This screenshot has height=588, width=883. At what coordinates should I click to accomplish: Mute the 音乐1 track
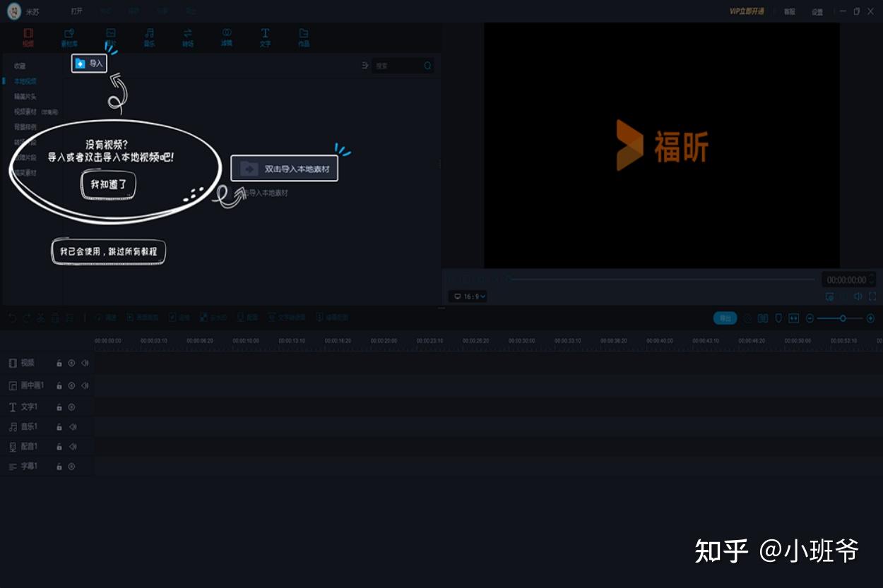pos(72,427)
